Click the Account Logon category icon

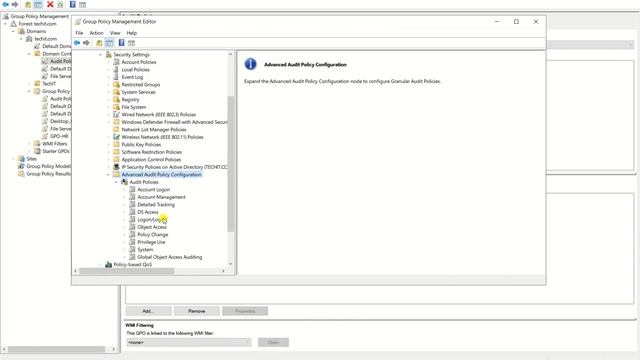132,189
